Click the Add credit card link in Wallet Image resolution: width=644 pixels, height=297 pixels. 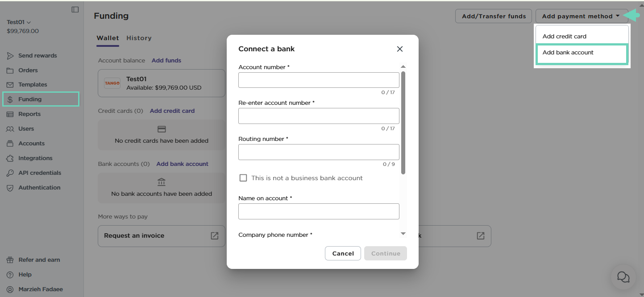(172, 111)
